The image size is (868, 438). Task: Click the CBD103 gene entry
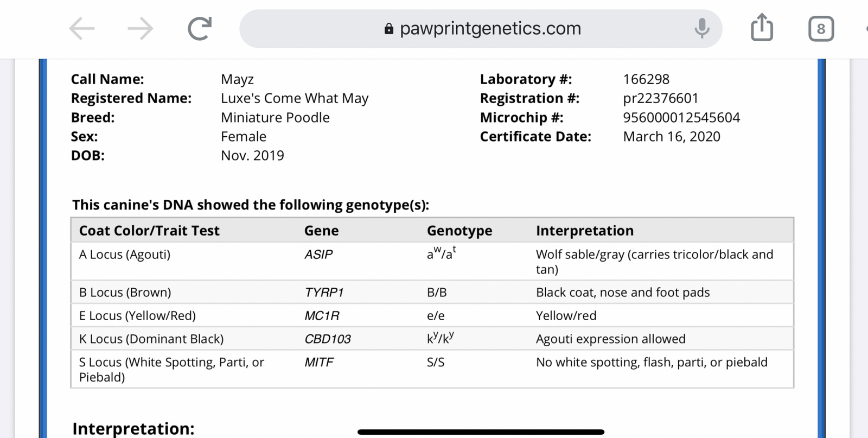328,339
